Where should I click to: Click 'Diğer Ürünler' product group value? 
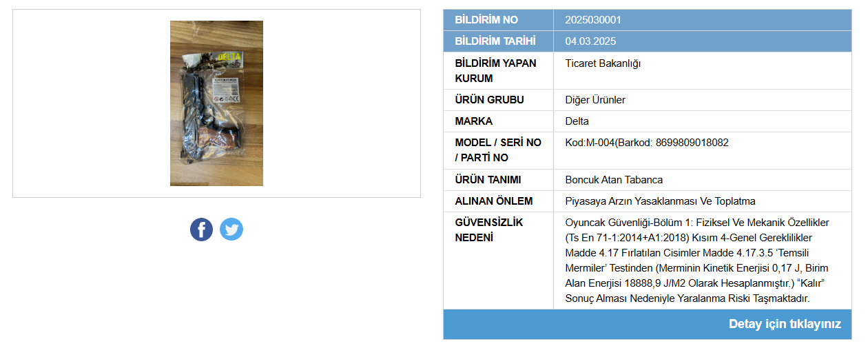click(595, 100)
